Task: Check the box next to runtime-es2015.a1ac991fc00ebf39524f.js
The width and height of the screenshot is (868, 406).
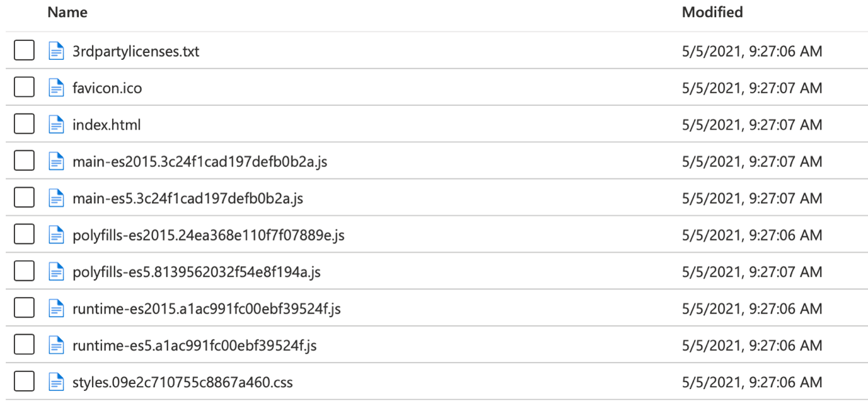Action: coord(24,308)
